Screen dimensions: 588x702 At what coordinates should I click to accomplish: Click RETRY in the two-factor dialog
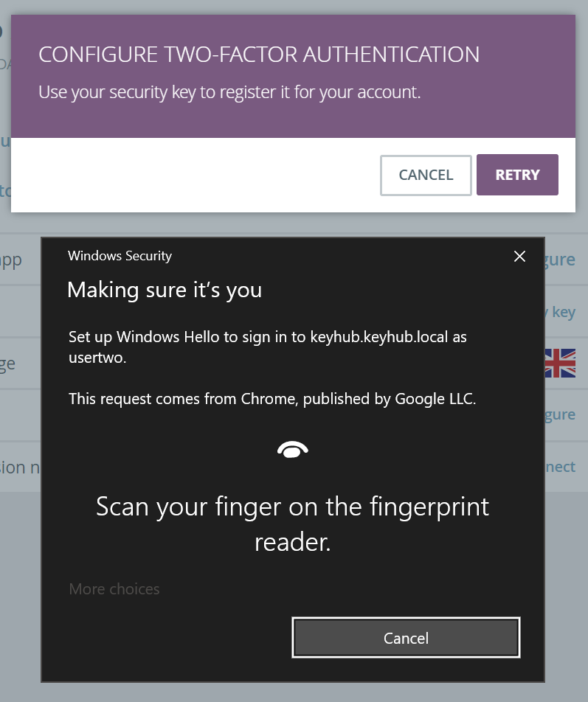(517, 175)
